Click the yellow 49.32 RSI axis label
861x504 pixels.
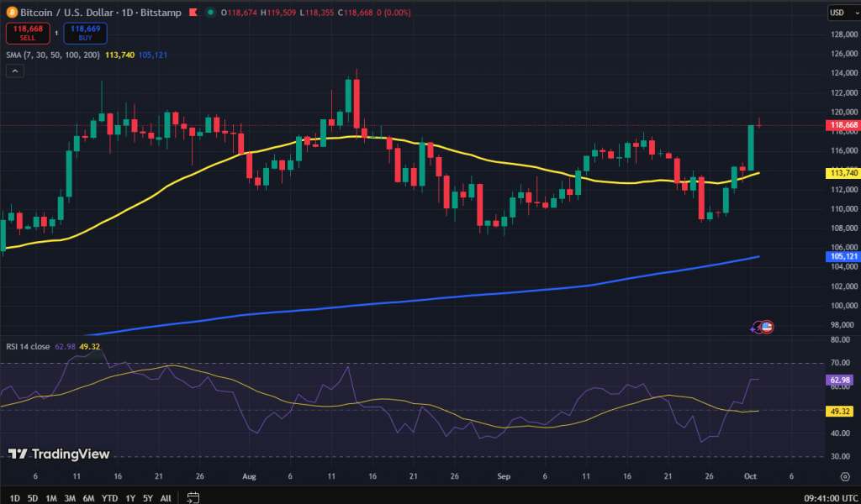[x=840, y=412]
